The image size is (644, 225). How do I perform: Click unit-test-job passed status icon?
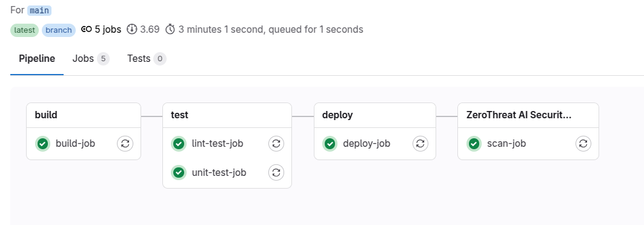click(179, 172)
